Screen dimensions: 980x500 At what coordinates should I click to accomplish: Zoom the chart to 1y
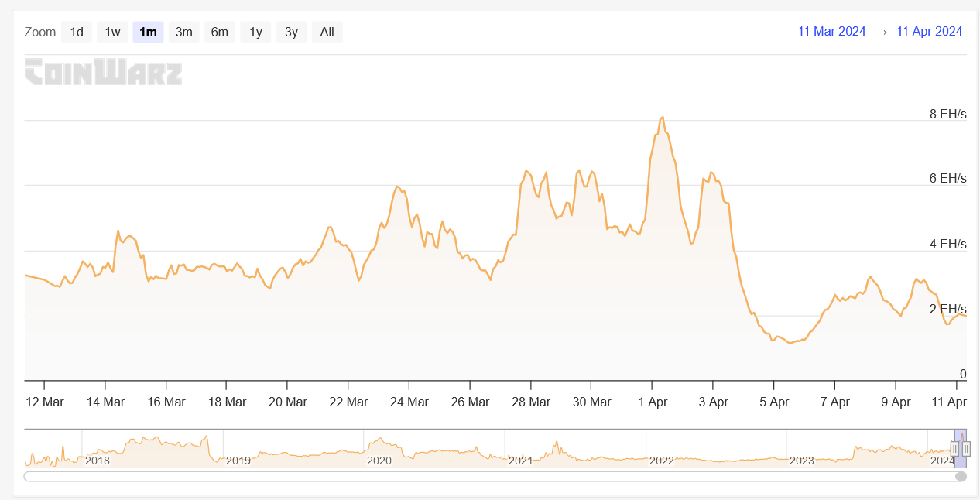[x=255, y=32]
